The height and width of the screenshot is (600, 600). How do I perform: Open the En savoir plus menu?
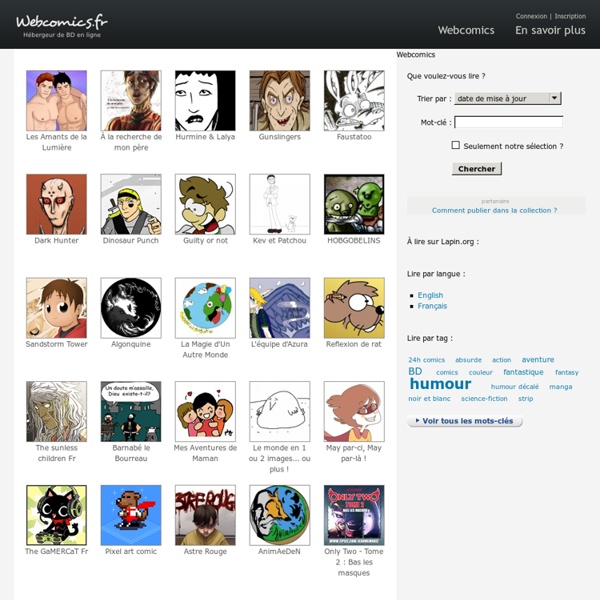550,30
